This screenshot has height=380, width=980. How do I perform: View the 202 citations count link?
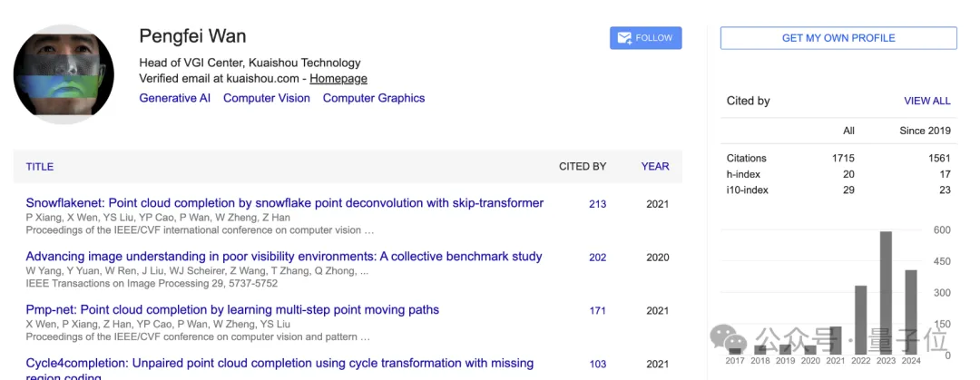(597, 258)
